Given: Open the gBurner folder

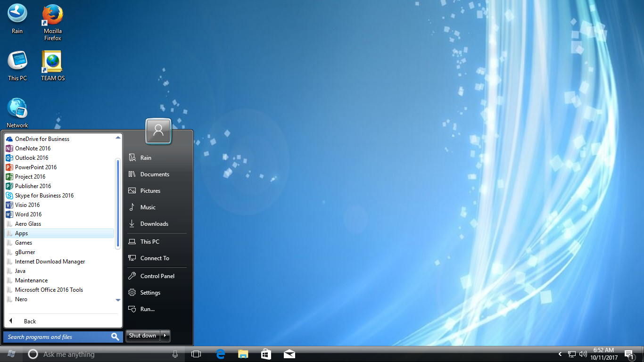Looking at the screenshot, I should (59, 252).
